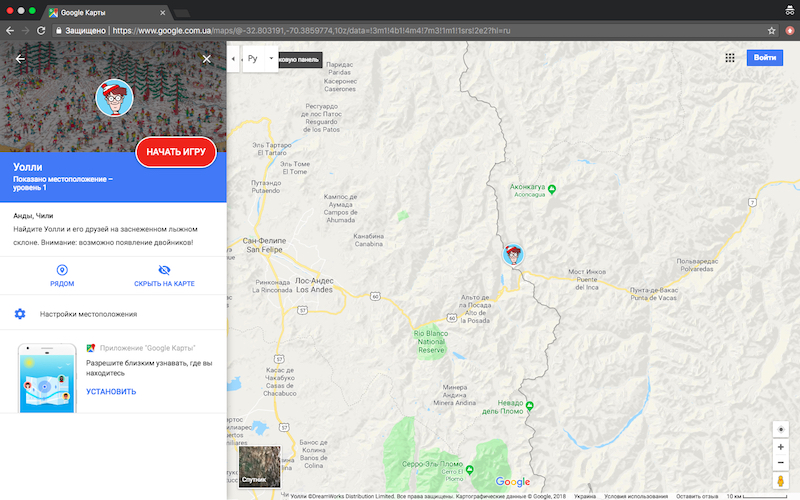Show my location on the map
This screenshot has width=800, height=500.
(x=781, y=430)
